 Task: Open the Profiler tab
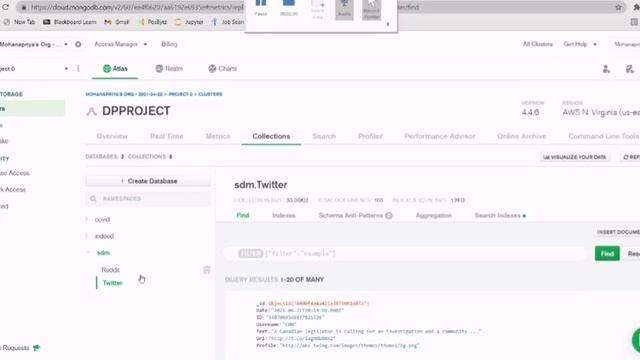click(x=370, y=136)
